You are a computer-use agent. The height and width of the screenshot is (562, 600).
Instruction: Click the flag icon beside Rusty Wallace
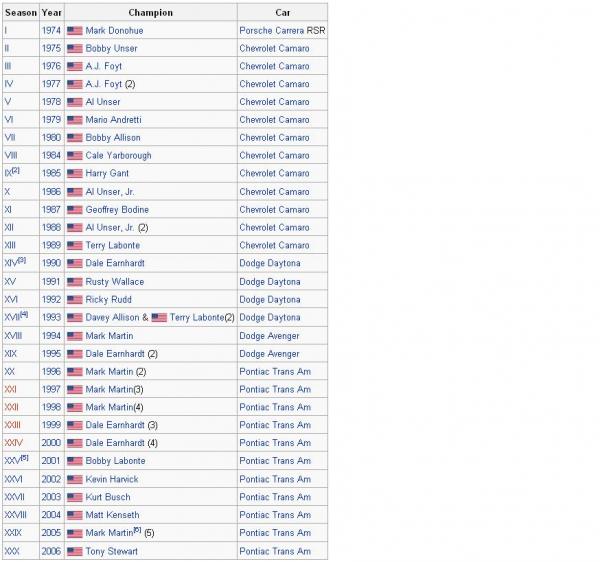coord(75,282)
